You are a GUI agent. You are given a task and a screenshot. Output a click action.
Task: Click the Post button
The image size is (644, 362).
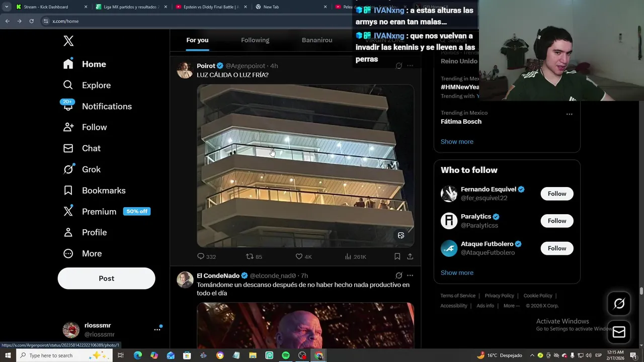tap(106, 279)
